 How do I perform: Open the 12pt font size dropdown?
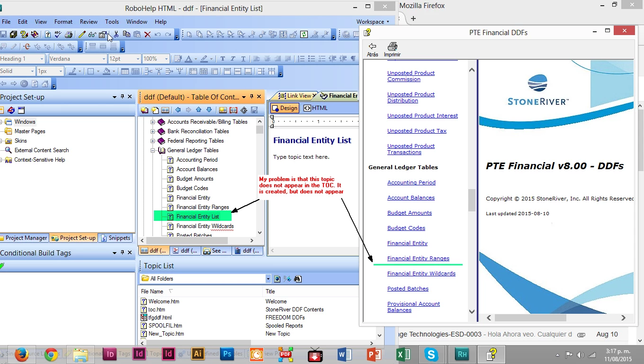[x=138, y=59]
